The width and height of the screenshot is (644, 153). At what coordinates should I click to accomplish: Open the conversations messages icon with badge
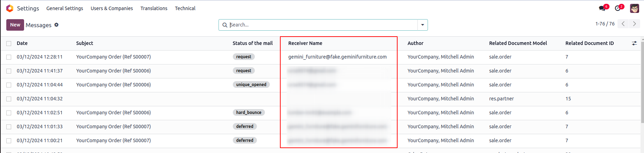pyautogui.click(x=602, y=8)
